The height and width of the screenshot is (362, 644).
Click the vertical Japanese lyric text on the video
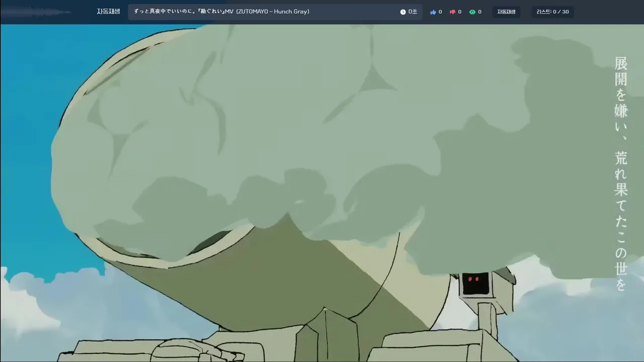[x=621, y=174]
